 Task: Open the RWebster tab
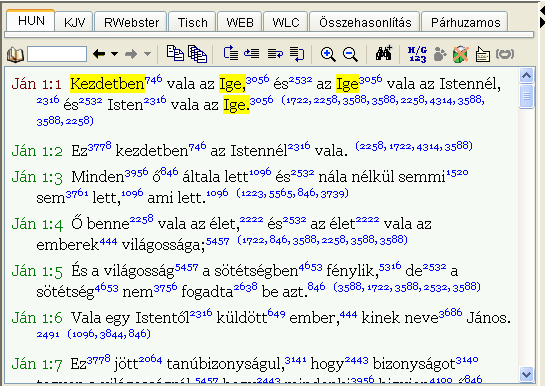pos(131,22)
